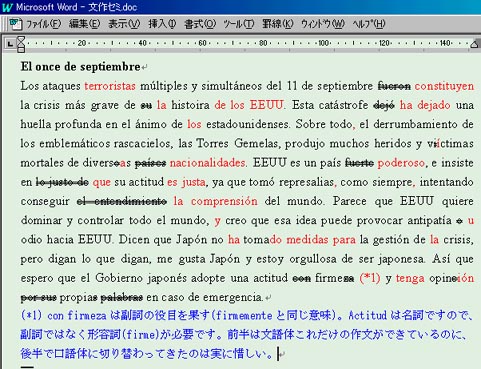Click the red word 'tenga'
481x369 pixels.
(x=410, y=278)
